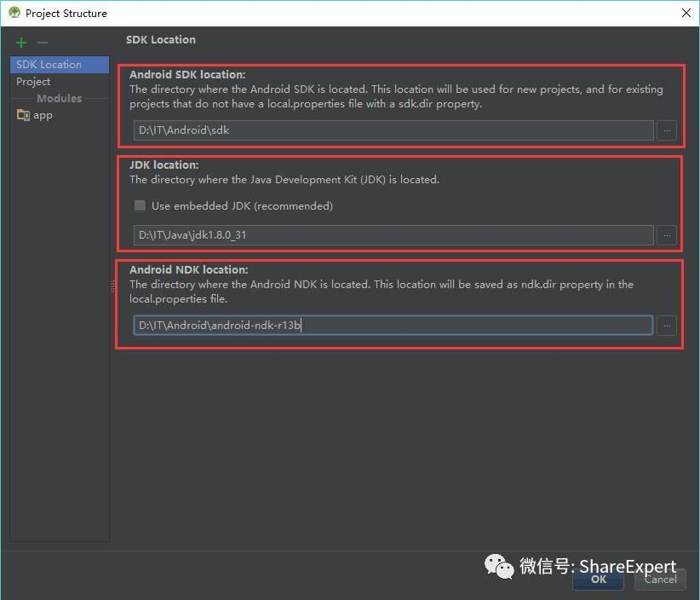Browse for the JDK directory
The height and width of the screenshot is (600, 700).
pyautogui.click(x=667, y=235)
